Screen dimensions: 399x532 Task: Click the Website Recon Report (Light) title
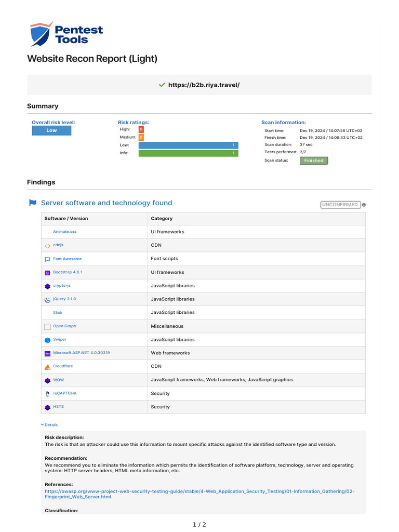click(x=92, y=59)
